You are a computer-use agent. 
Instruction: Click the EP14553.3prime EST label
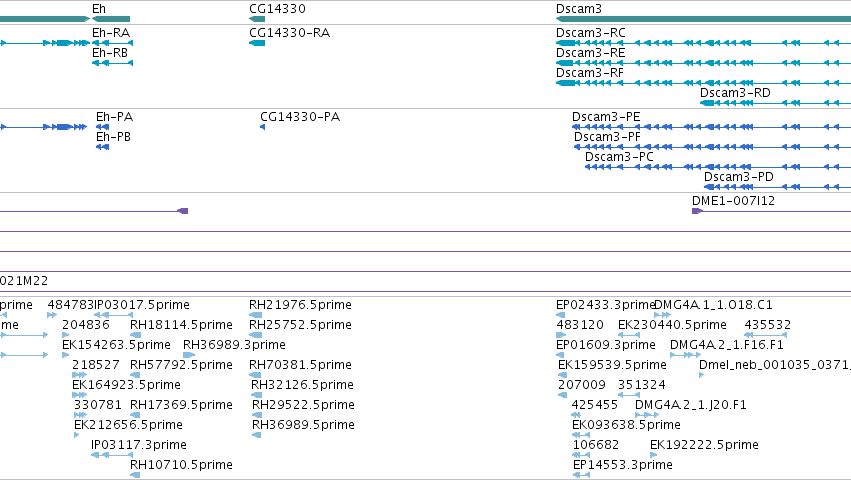(x=623, y=465)
